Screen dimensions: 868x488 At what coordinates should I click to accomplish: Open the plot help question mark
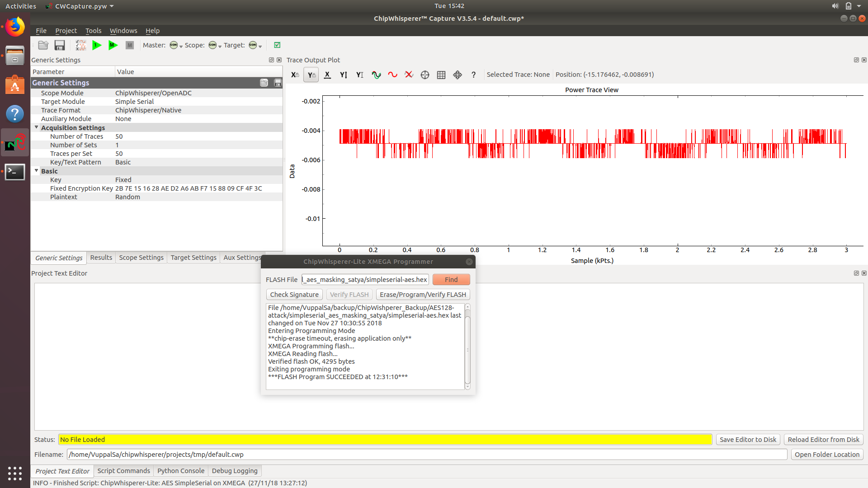[473, 75]
